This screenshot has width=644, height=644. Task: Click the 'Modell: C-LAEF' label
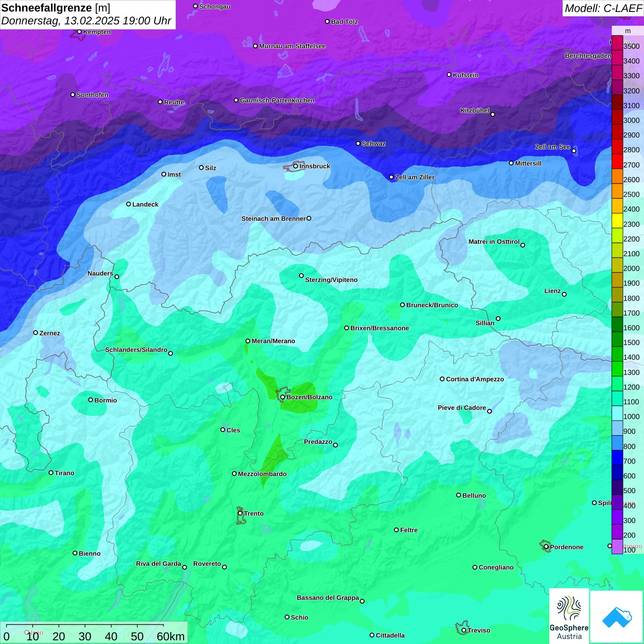coord(603,8)
